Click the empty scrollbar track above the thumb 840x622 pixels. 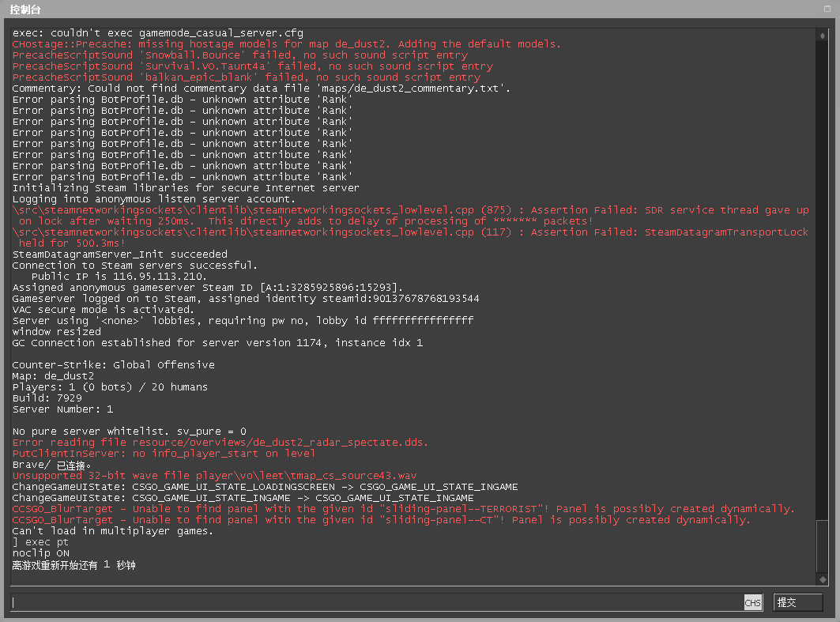tap(823, 277)
